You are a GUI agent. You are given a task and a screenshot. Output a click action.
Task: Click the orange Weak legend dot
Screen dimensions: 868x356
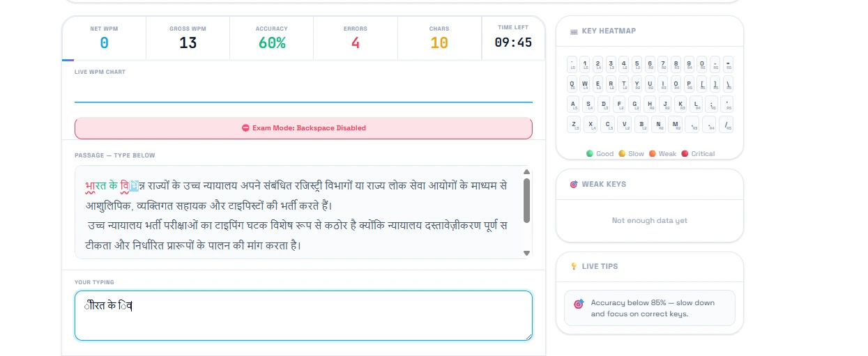click(x=653, y=153)
